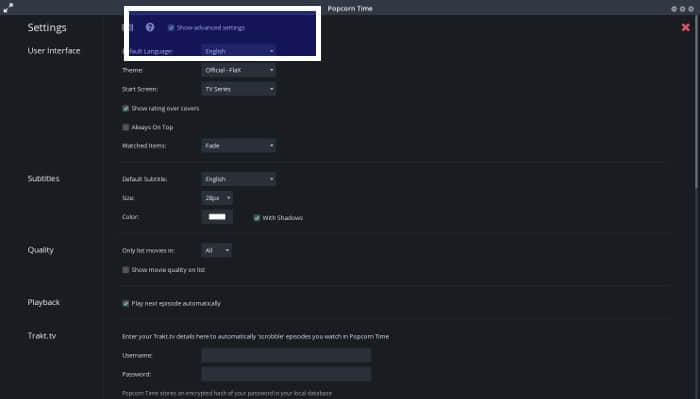This screenshot has width=700, height=399.
Task: Toggle Show advanced settings checkbox
Action: coord(171,28)
